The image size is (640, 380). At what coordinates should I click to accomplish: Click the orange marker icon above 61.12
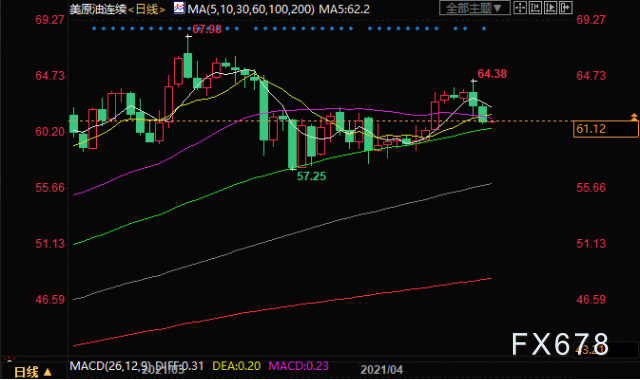click(634, 117)
